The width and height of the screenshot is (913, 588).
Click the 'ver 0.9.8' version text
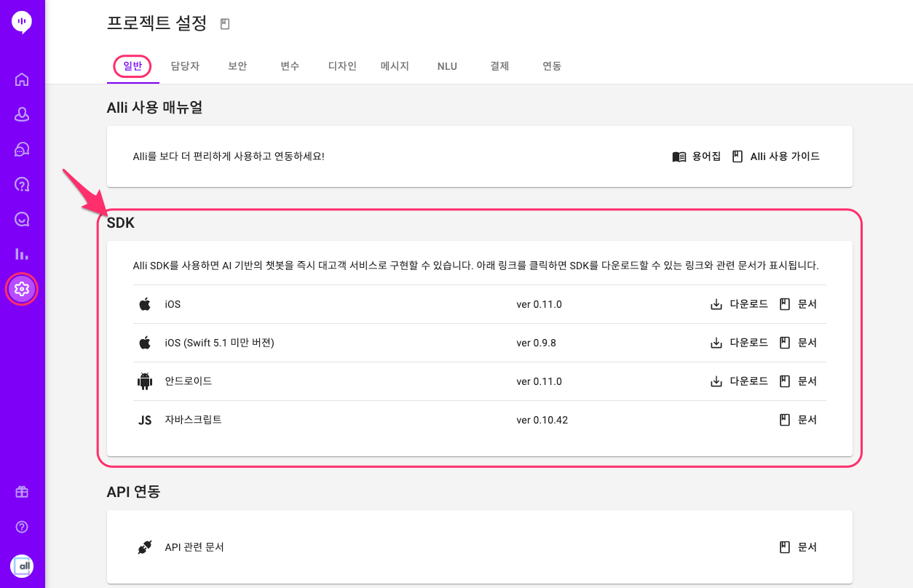pyautogui.click(x=536, y=343)
